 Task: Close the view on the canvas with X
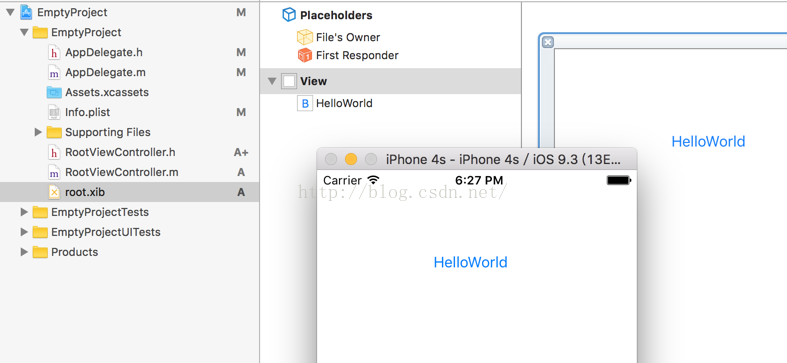548,42
